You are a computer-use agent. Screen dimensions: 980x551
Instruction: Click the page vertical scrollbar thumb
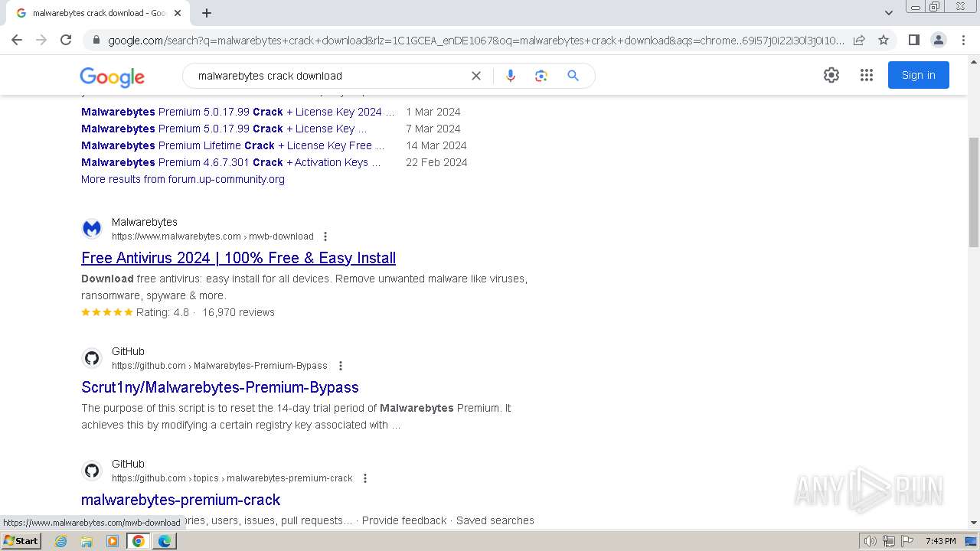pos(974,192)
